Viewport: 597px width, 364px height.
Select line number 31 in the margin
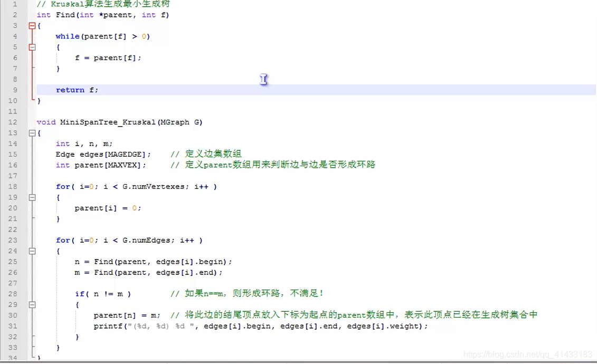13,327
